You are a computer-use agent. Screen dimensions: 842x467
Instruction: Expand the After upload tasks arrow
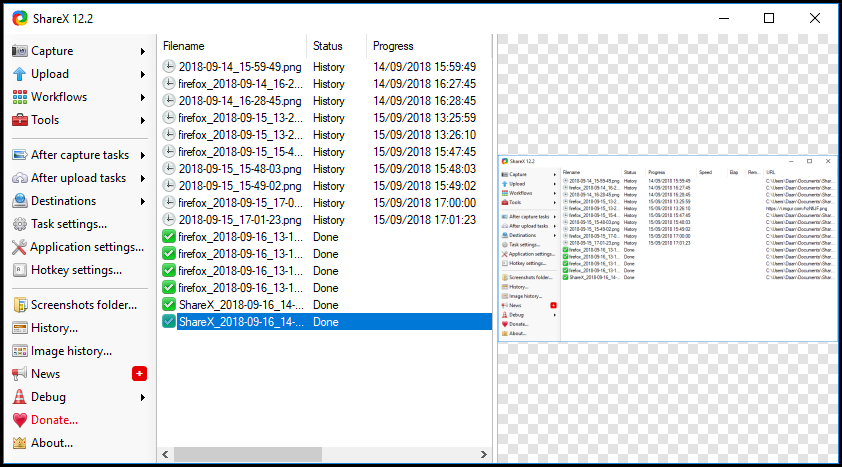143,179
